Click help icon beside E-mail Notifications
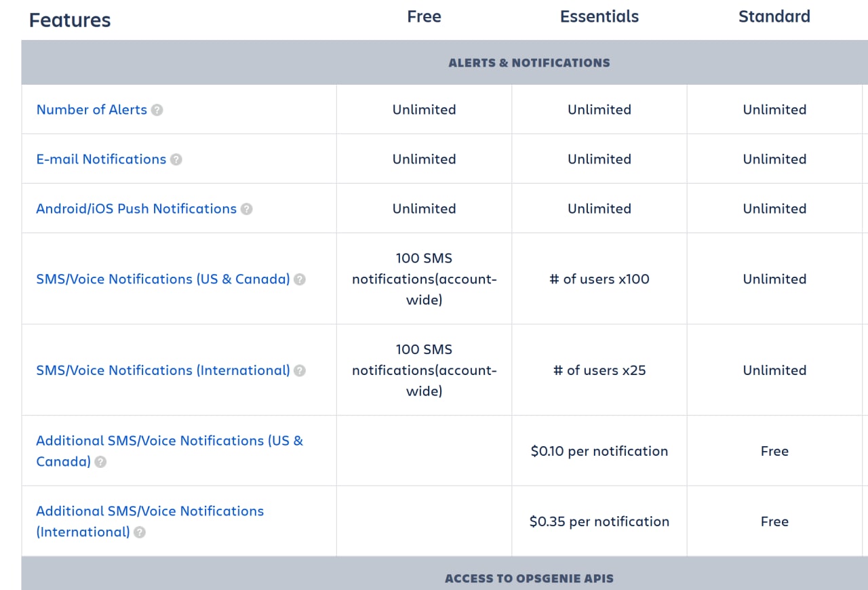Screen dimensions: 868x590 176,159
